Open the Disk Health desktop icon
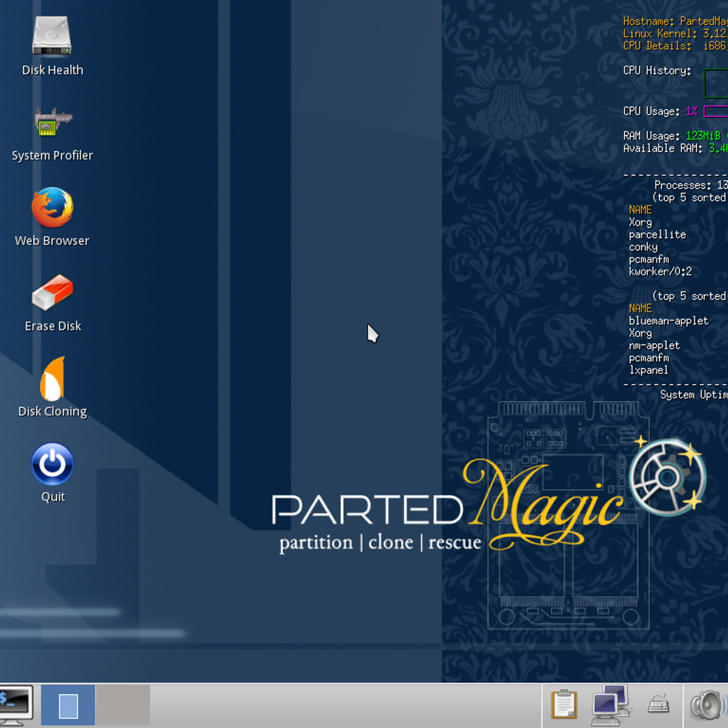728x728 pixels. (x=52, y=35)
